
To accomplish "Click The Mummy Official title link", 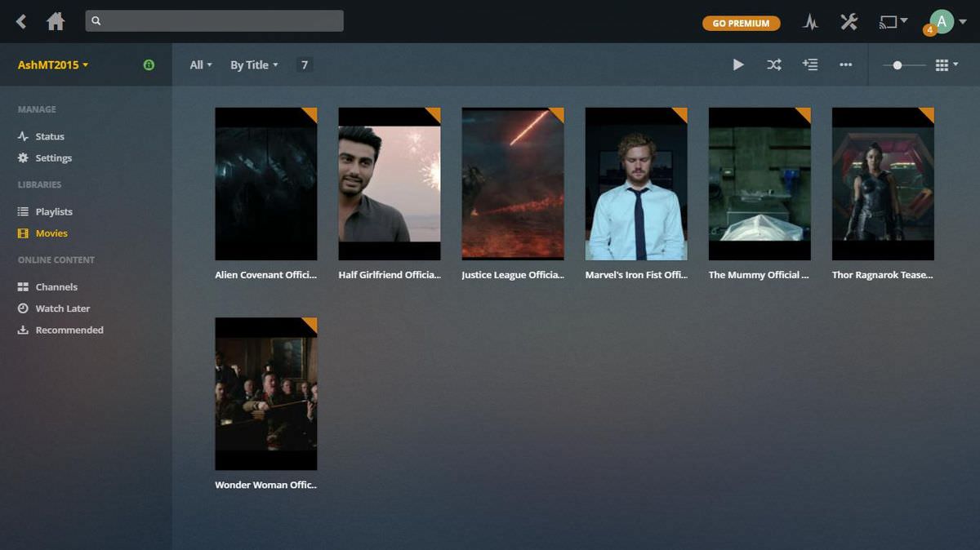I will pyautogui.click(x=759, y=275).
